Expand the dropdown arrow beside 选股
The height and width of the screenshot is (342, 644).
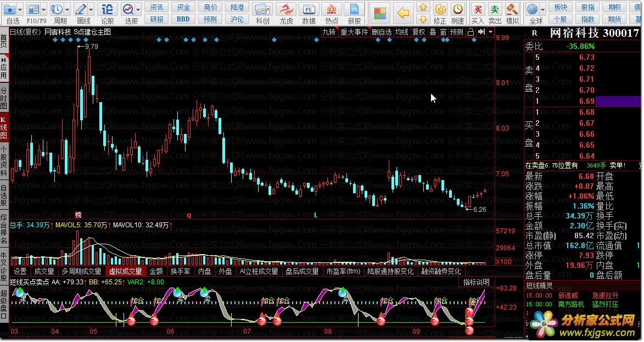[138, 9]
